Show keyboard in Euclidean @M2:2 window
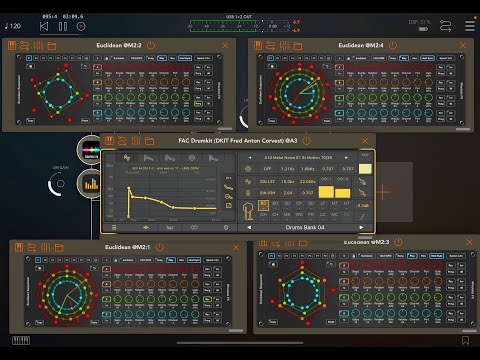 click(x=12, y=45)
